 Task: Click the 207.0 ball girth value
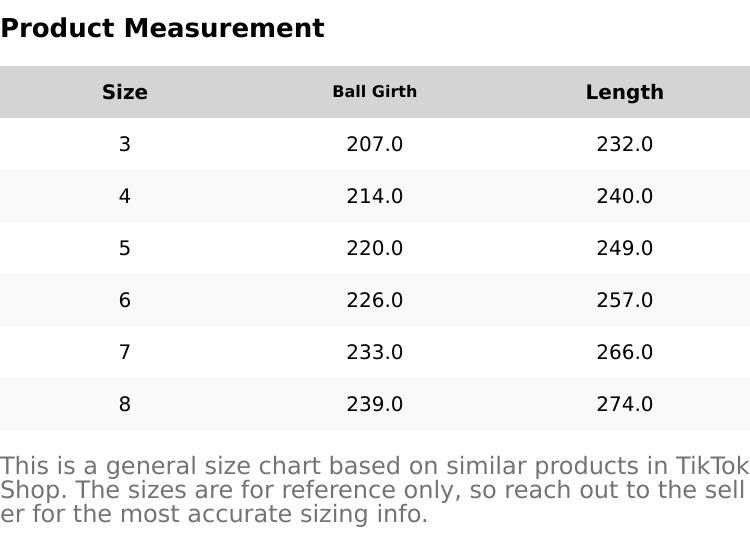375,144
